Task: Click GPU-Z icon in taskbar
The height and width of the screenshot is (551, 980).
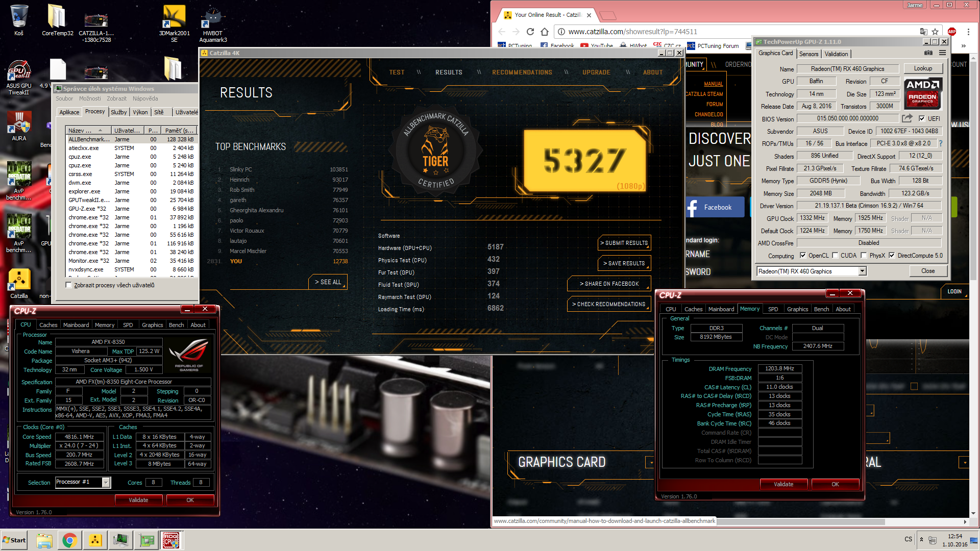Action: 146,540
